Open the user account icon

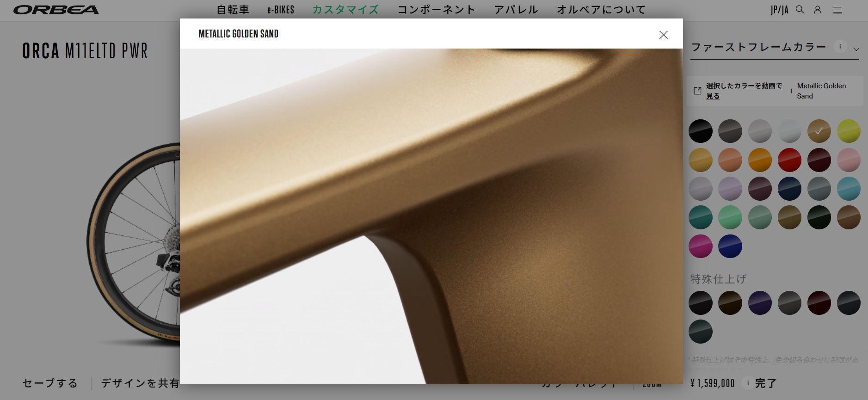coord(818,10)
